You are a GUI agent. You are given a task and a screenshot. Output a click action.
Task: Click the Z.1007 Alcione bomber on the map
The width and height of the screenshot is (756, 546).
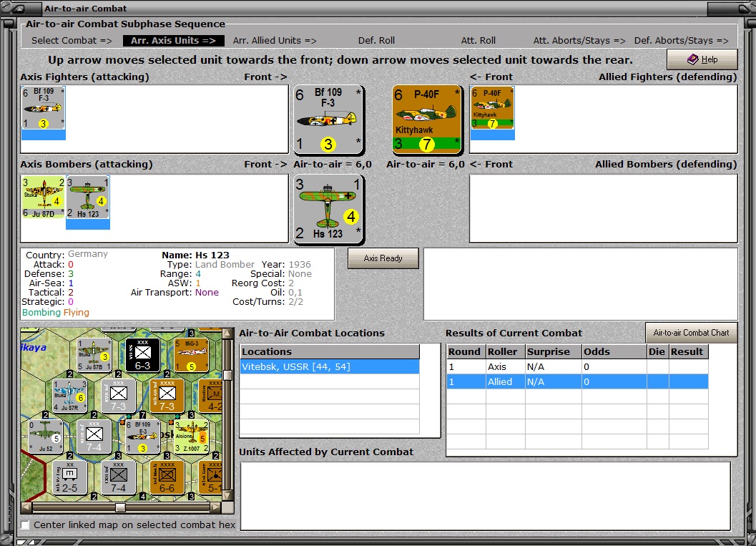point(192,436)
